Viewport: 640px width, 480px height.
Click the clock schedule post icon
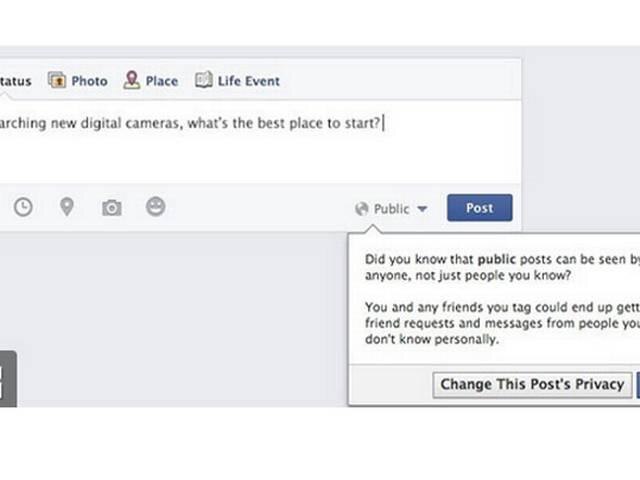click(23, 207)
